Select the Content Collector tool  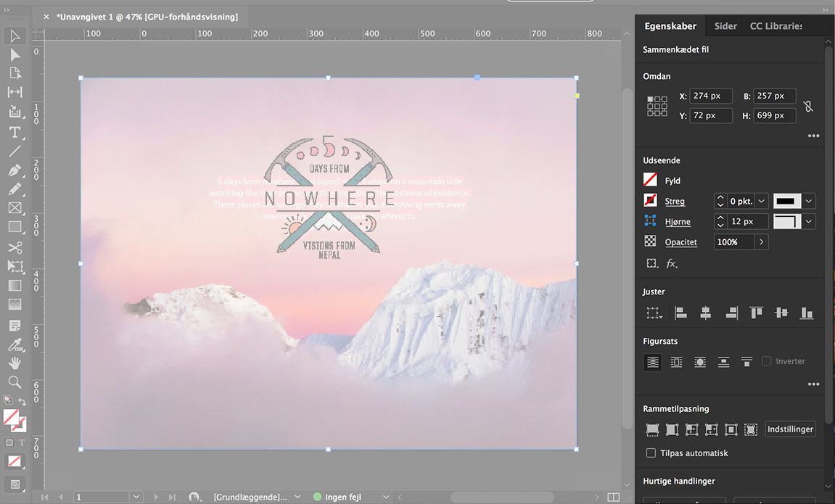15,111
